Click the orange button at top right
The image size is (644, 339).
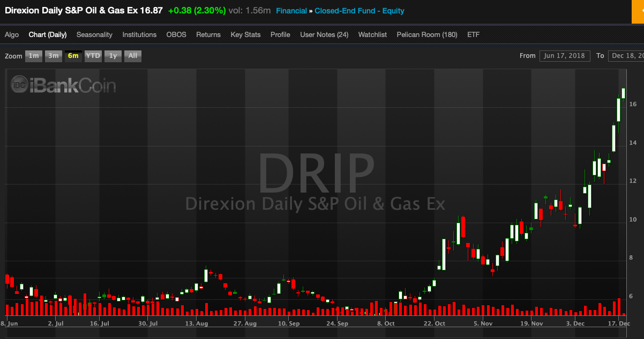point(638,11)
